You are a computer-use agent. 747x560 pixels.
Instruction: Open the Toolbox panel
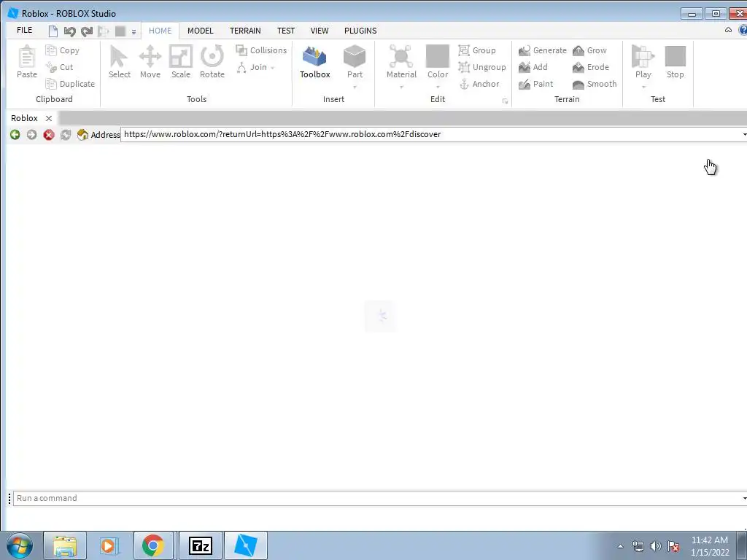pyautogui.click(x=315, y=62)
